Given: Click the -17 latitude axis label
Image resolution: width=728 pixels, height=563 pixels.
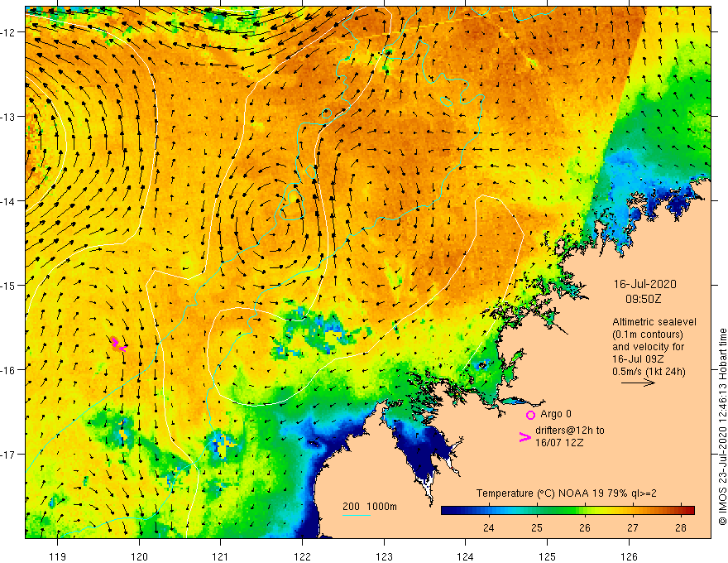Looking at the screenshot, I should coord(9,455).
